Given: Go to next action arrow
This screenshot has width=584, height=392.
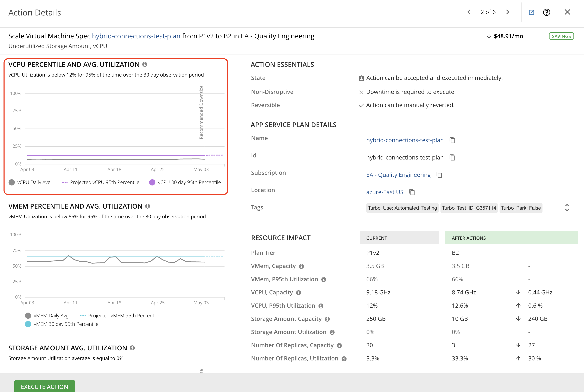Looking at the screenshot, I should coord(507,12).
